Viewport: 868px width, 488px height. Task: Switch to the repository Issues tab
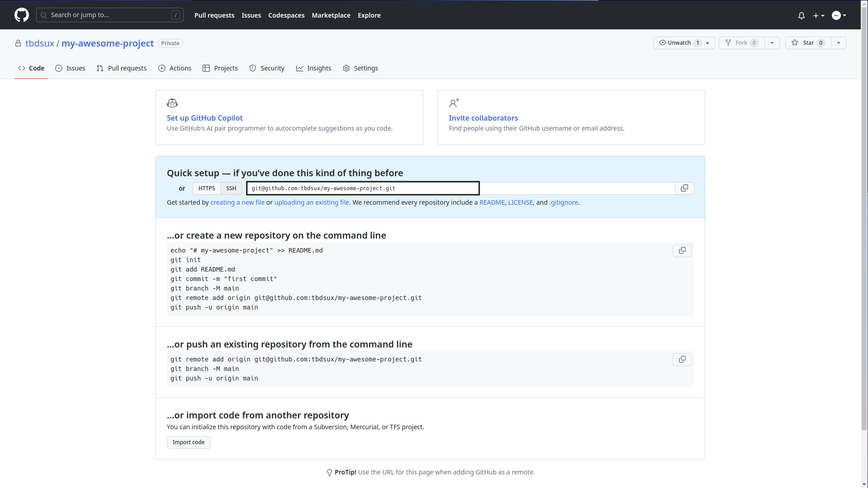(x=70, y=68)
